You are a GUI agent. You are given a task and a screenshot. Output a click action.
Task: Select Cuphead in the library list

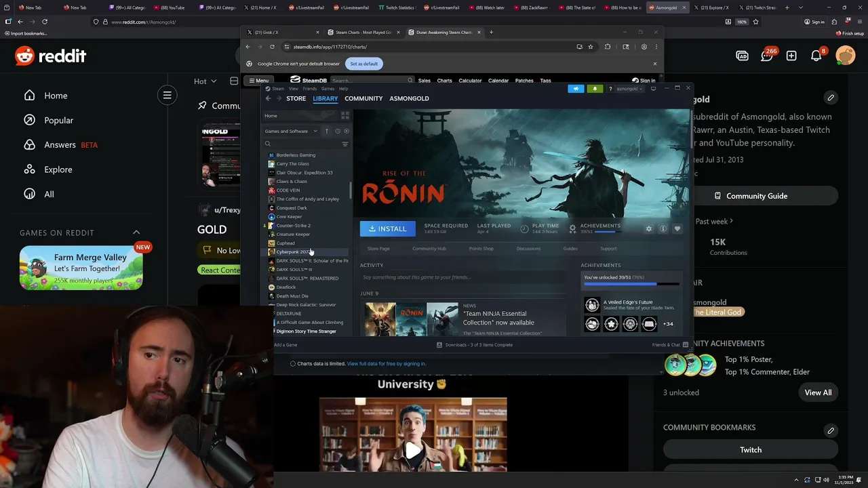tap(307, 243)
